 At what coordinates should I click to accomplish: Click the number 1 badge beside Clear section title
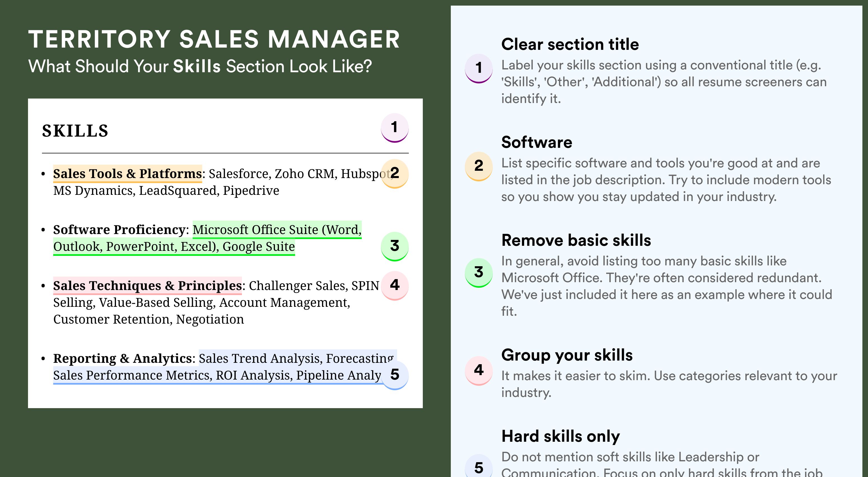click(x=479, y=68)
